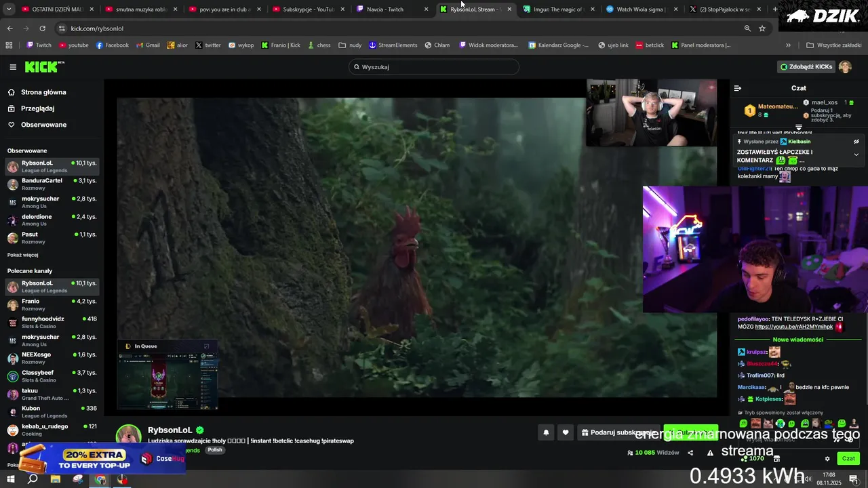Open Windows taskbar search
The height and width of the screenshot is (488, 868).
[x=33, y=479]
